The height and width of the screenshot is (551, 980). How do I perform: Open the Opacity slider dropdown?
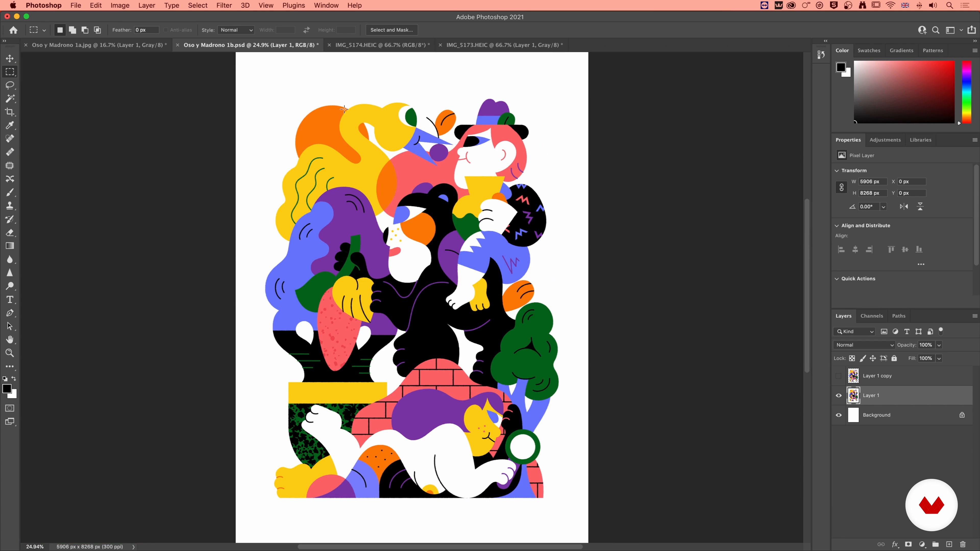click(939, 345)
